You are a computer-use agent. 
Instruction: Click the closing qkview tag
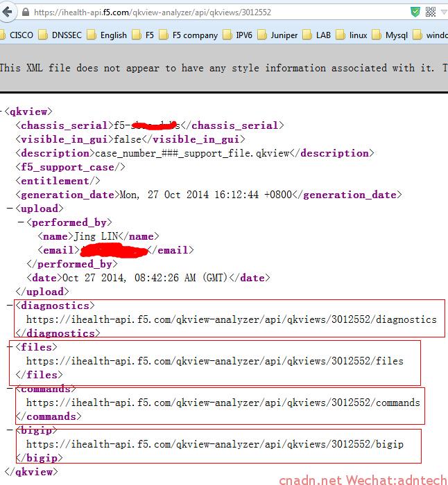pyautogui.click(x=31, y=472)
